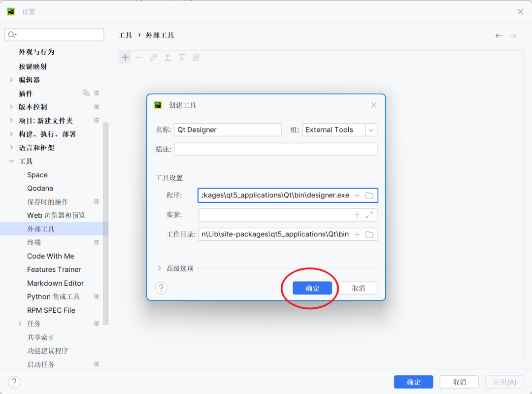Viewport: 532px width, 394px height.
Task: Expand the 编辑器 tree node
Action: click(x=11, y=80)
